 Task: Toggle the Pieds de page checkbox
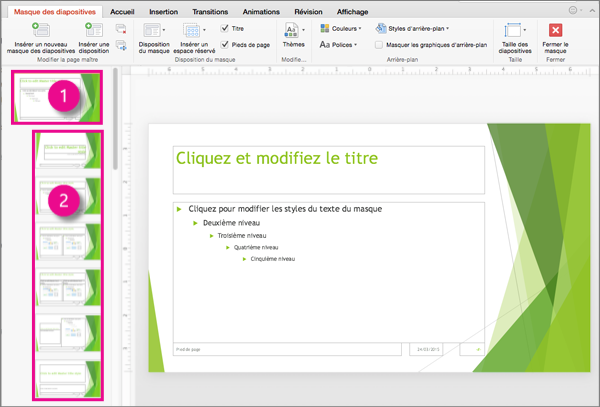click(224, 44)
